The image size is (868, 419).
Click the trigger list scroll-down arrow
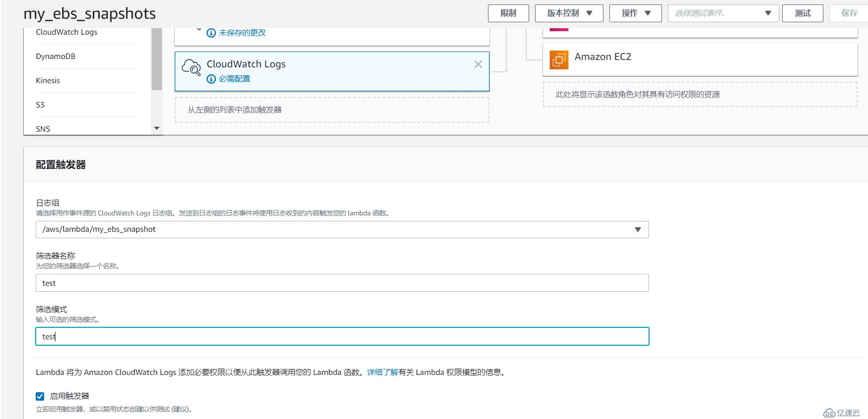[x=157, y=128]
